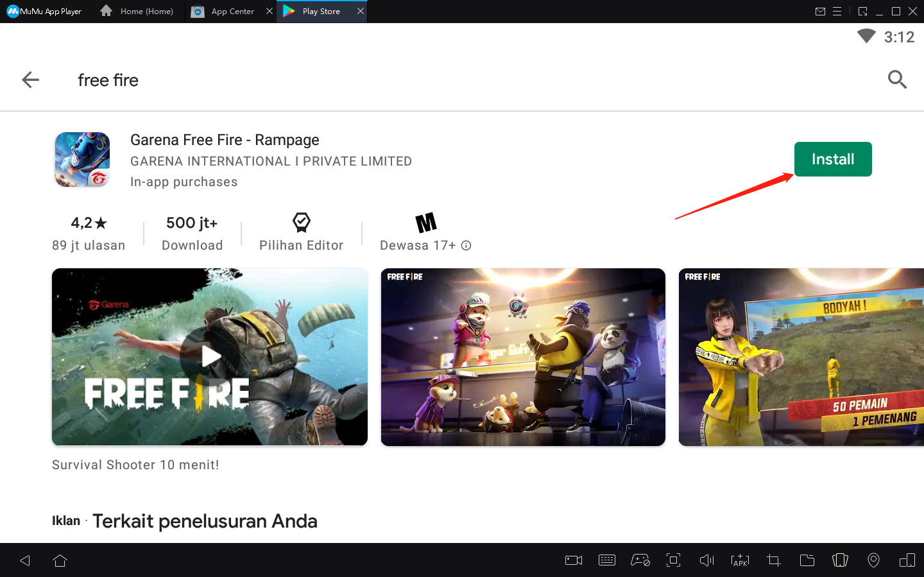Image resolution: width=924 pixels, height=577 pixels.
Task: Open the gamepad settings icon
Action: (640, 560)
